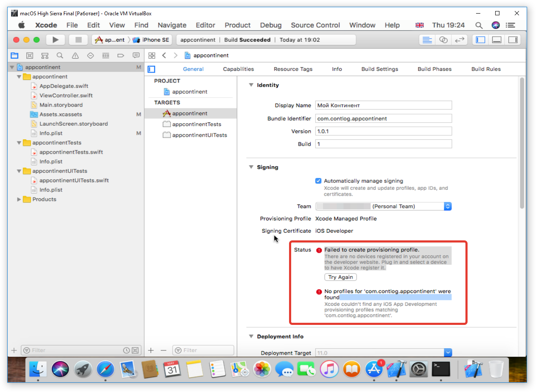Select the iPhone SE run destination
Screen dimensions: 536x392
click(x=151, y=40)
